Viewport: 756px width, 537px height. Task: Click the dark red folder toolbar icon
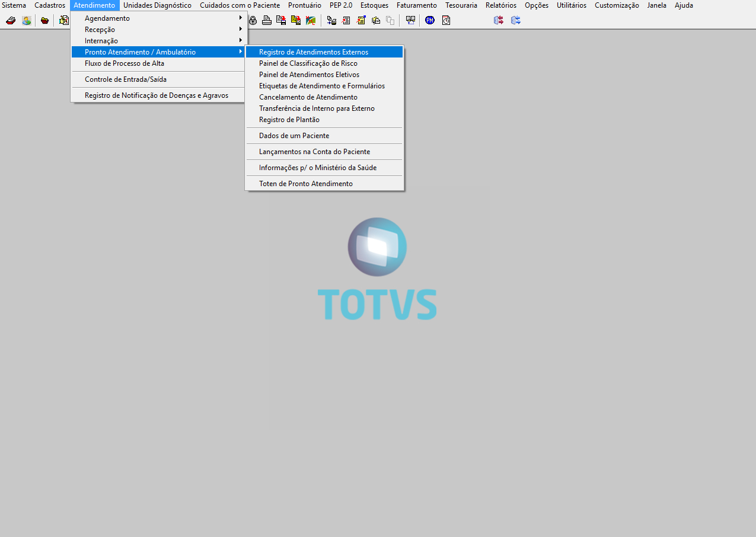pos(44,20)
